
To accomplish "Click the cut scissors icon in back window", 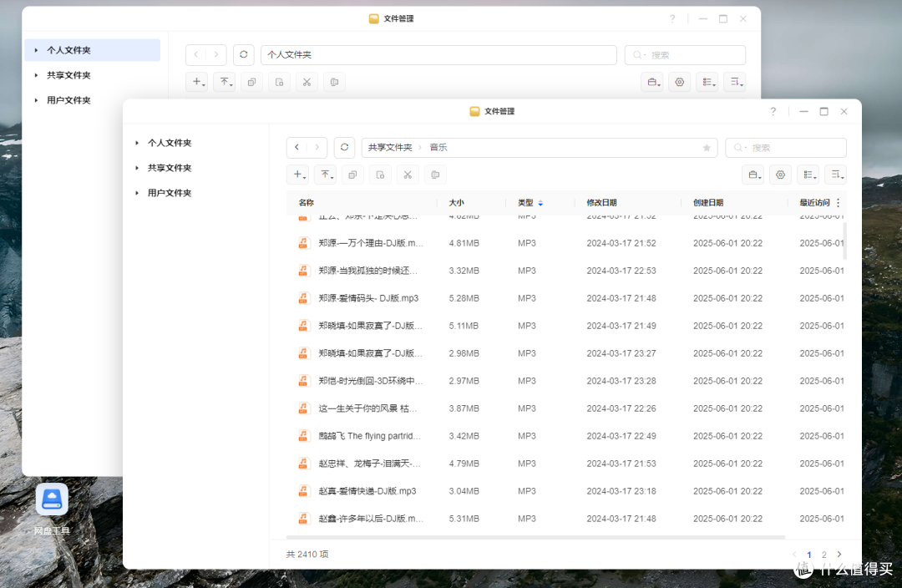I will pos(307,82).
